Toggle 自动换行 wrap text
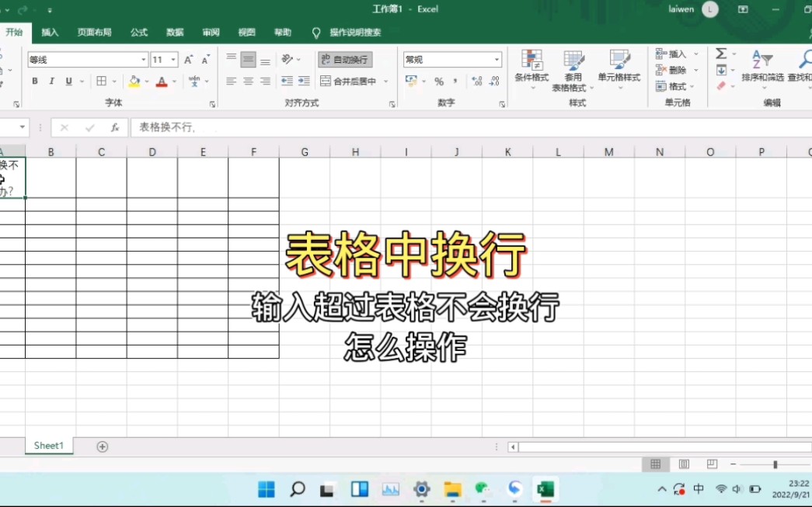 point(344,59)
